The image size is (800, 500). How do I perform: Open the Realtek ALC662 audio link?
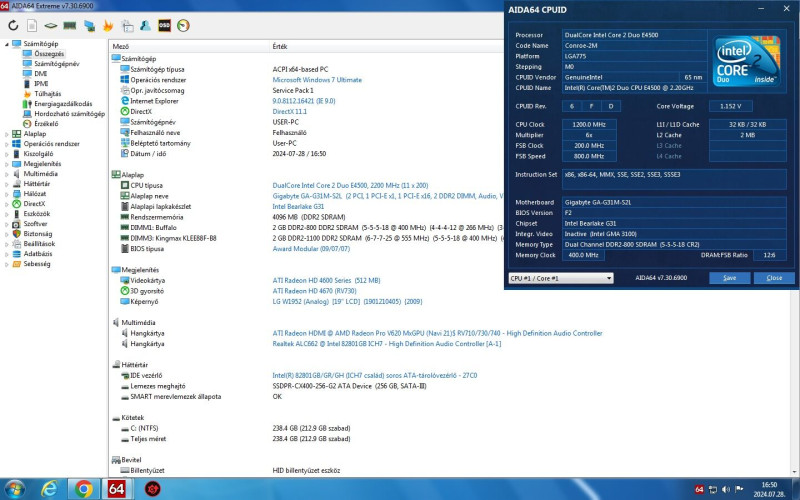click(x=386, y=344)
